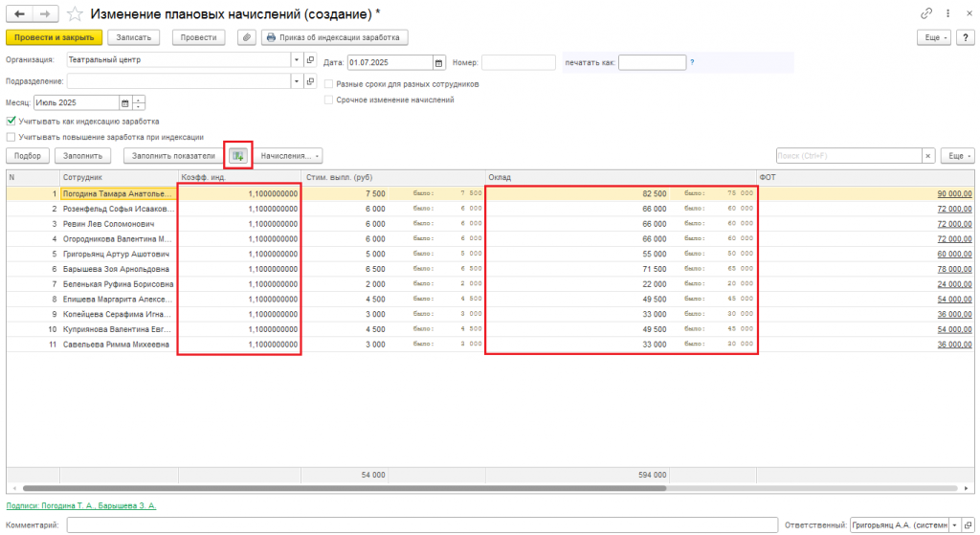Image resolution: width=980 pixels, height=535 pixels.
Task: Click the blue question mark next to печатать как
Action: click(692, 62)
